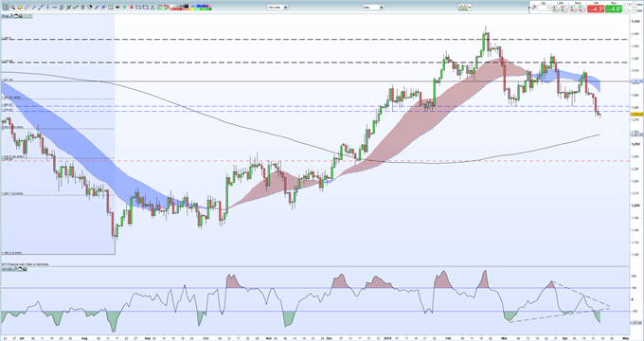Image resolution: width=644 pixels, height=341 pixels.
Task: Click the green up arrow marker icon
Action: pos(124,8)
